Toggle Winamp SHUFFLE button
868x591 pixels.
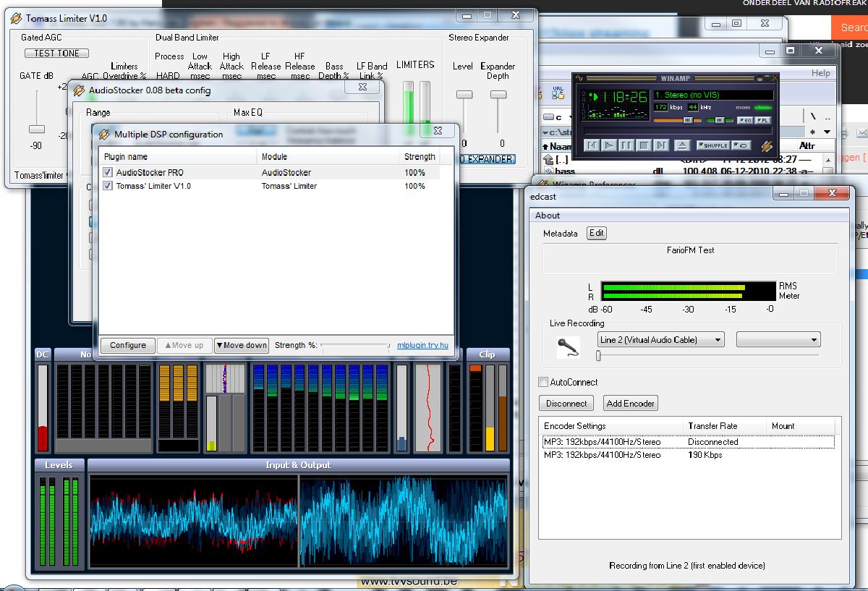click(712, 145)
